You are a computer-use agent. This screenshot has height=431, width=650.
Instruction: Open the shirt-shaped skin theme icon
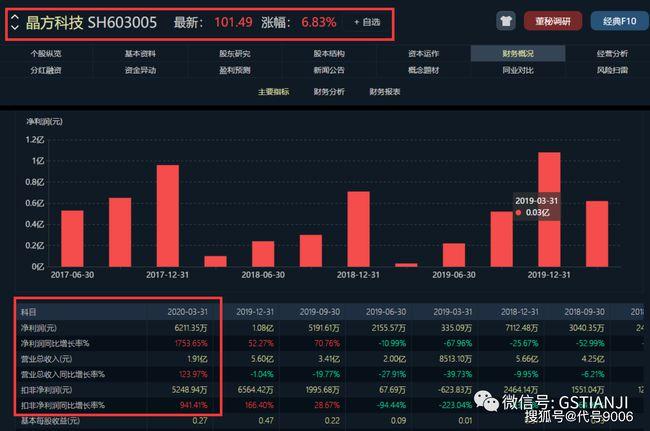[x=506, y=21]
